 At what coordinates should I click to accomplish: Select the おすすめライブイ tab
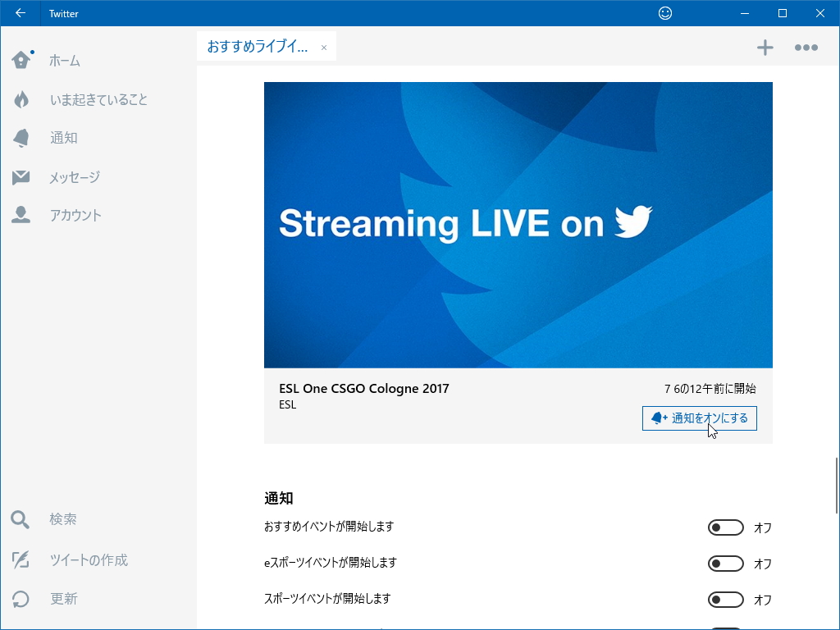click(258, 47)
